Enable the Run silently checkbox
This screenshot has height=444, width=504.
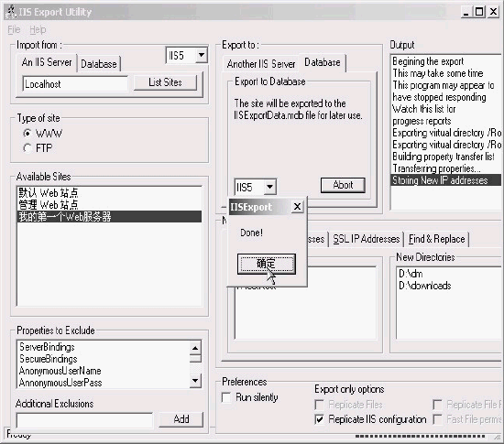pyautogui.click(x=226, y=397)
